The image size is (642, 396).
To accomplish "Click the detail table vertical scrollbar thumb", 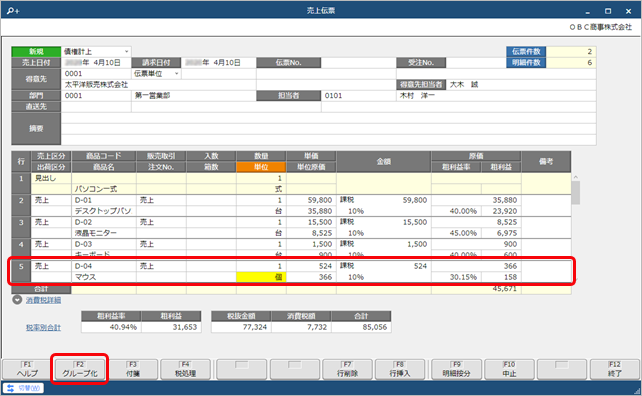I will (x=575, y=192).
